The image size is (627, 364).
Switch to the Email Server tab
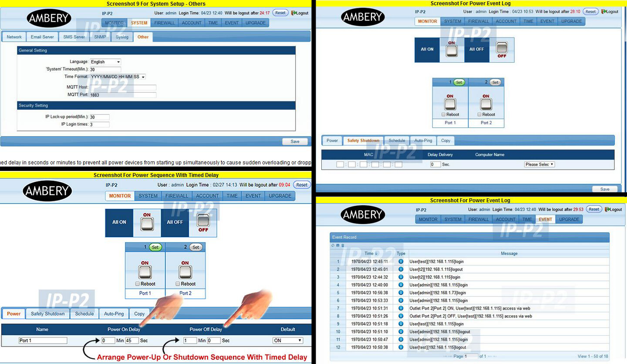[42, 37]
